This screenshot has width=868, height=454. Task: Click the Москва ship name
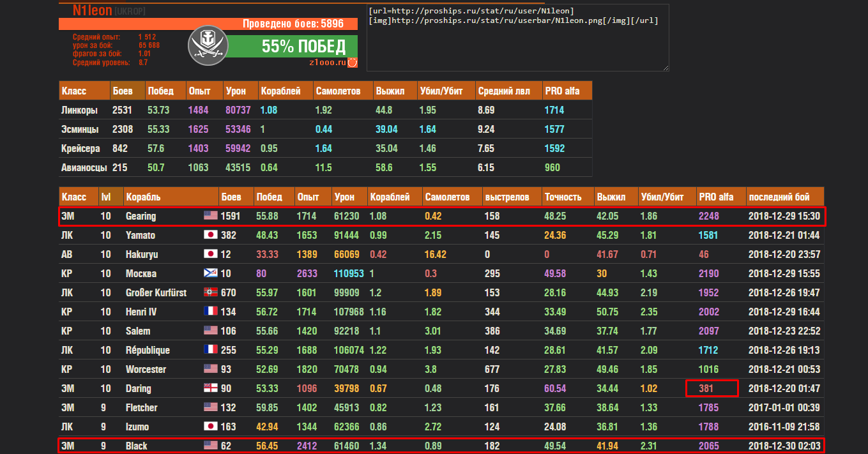[x=141, y=273]
